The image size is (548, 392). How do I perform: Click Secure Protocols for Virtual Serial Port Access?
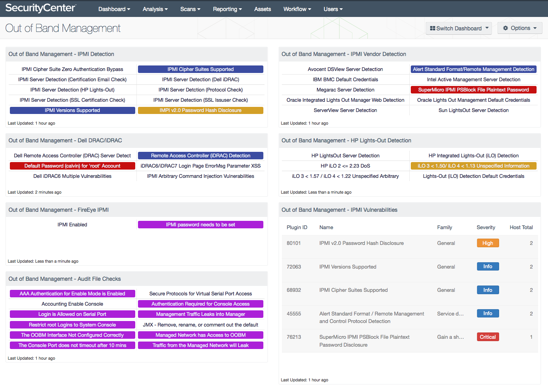(x=201, y=294)
